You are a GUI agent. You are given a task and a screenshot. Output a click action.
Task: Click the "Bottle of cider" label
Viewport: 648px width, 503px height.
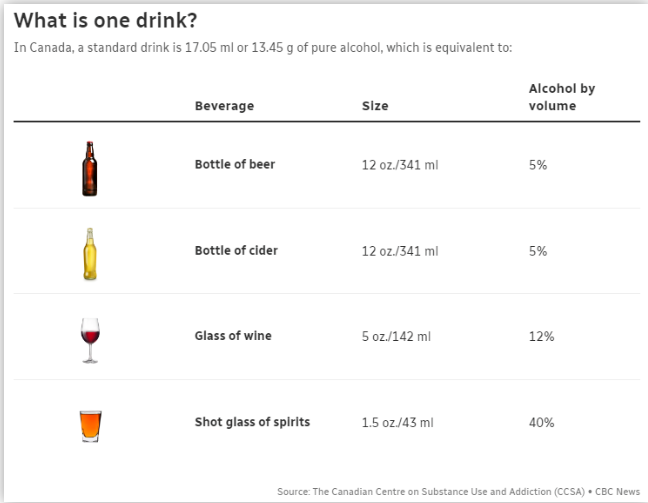(236, 250)
